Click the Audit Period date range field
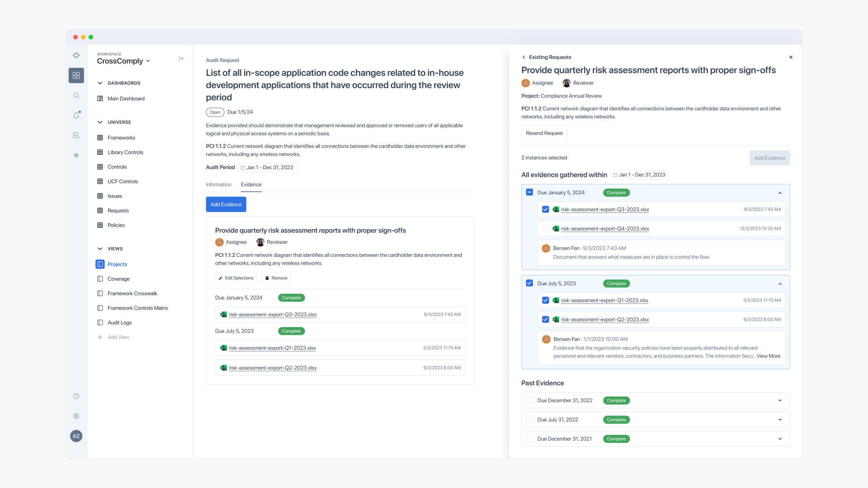 click(x=268, y=167)
